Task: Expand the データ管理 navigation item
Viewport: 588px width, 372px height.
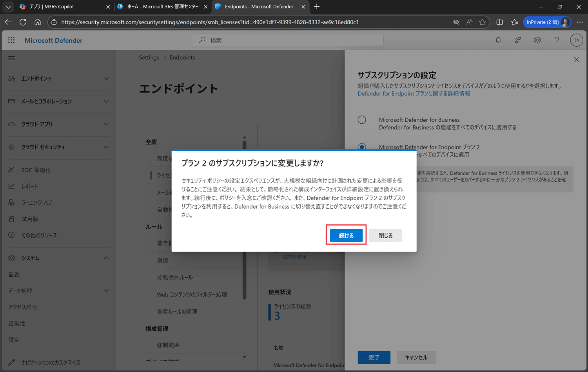Action: [x=106, y=291]
